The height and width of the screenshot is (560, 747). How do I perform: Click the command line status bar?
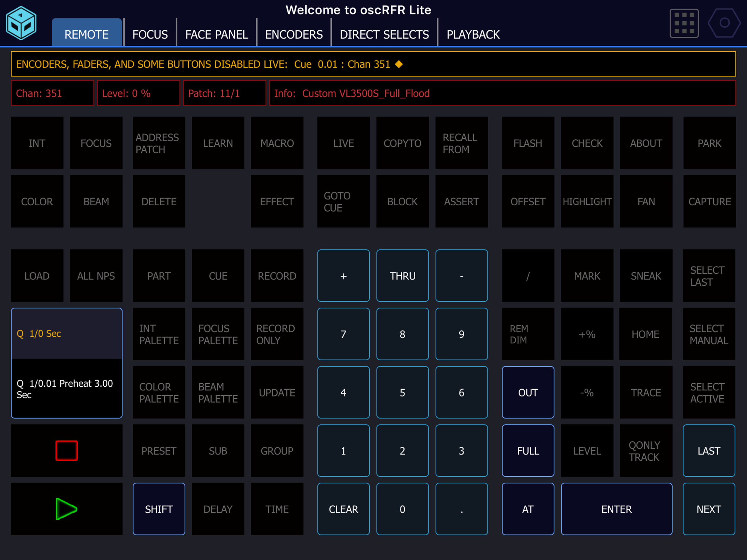click(373, 64)
